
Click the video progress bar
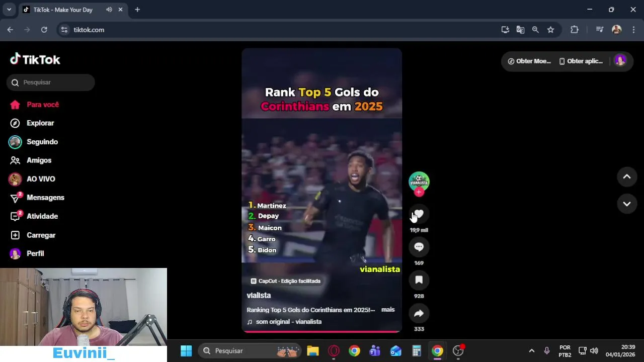(x=321, y=331)
